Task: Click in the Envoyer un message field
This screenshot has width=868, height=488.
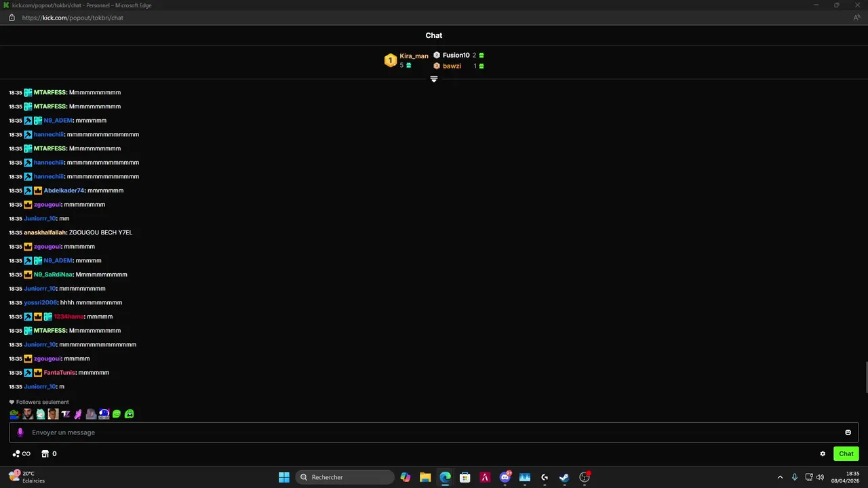Action: click(434, 432)
